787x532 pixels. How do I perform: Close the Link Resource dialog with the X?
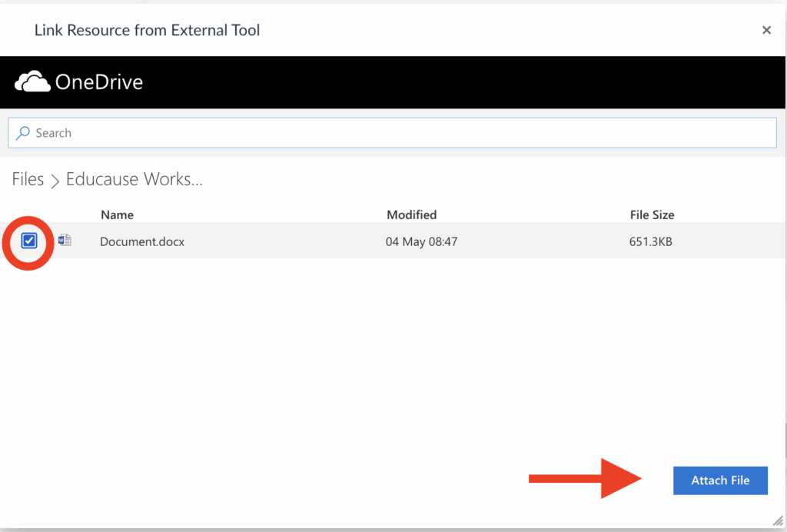(x=766, y=30)
